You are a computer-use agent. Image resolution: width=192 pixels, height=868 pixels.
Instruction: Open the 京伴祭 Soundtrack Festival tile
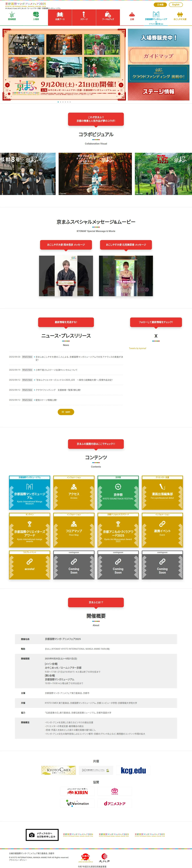click(x=118, y=493)
